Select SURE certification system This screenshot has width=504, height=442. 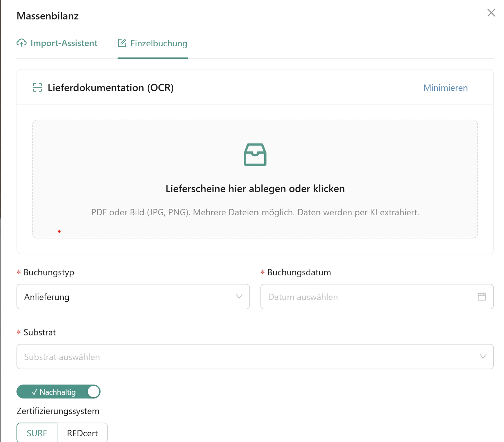click(x=37, y=433)
